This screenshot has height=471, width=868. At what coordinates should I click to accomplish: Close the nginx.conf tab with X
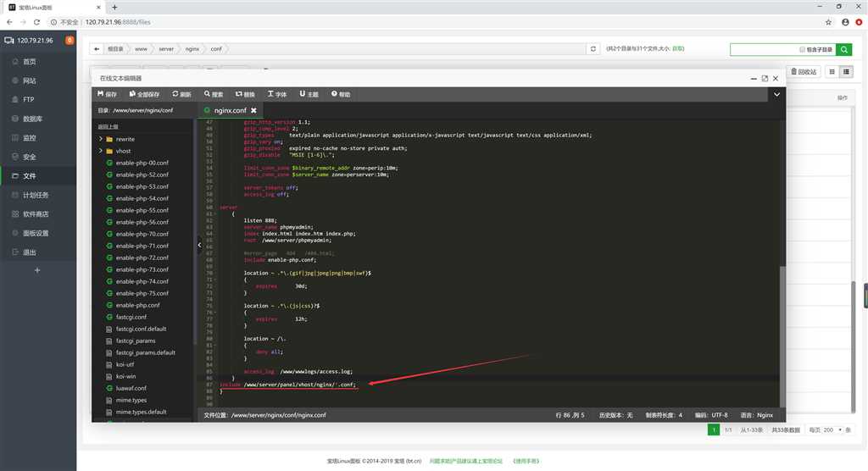253,110
